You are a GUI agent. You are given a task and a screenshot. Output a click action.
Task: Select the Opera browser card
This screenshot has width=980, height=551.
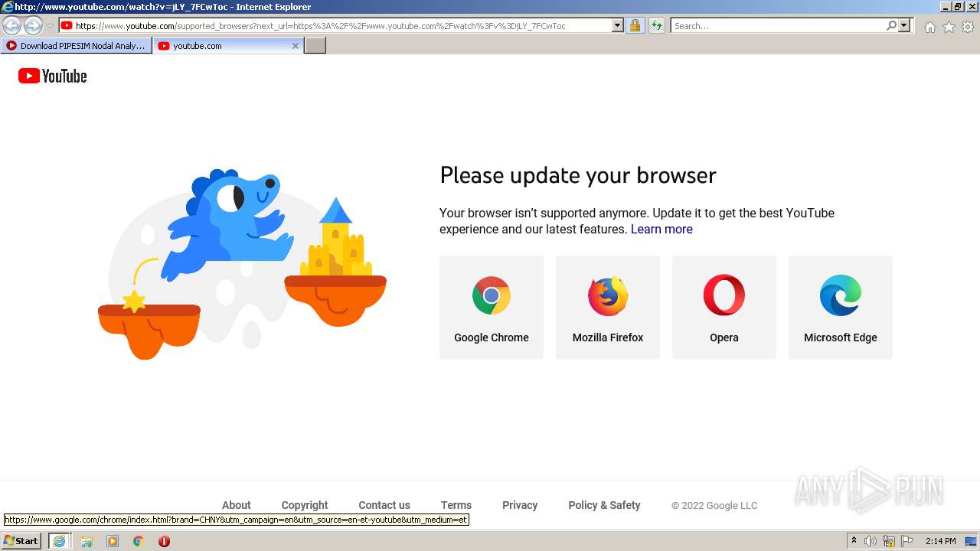click(x=724, y=307)
